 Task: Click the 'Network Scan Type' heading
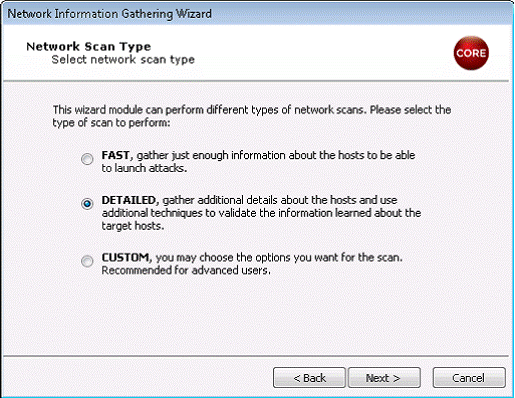[x=89, y=46]
